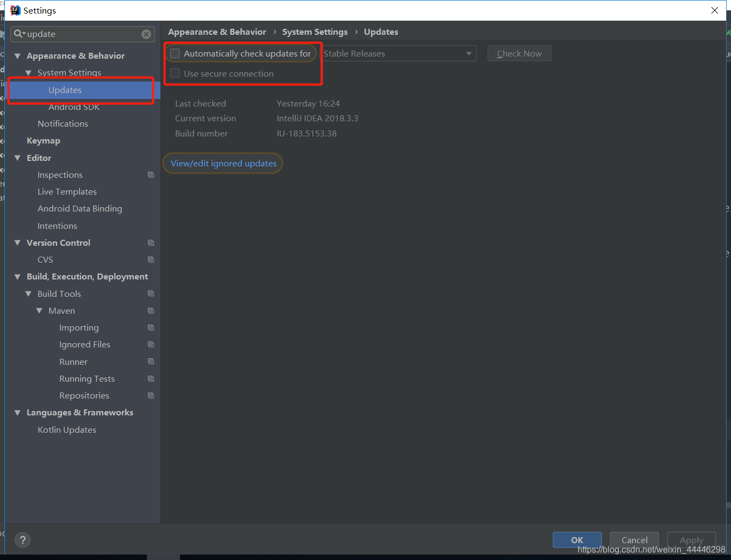Click the IntelliJ icon in the title bar
The height and width of the screenshot is (560, 731).
[15, 10]
